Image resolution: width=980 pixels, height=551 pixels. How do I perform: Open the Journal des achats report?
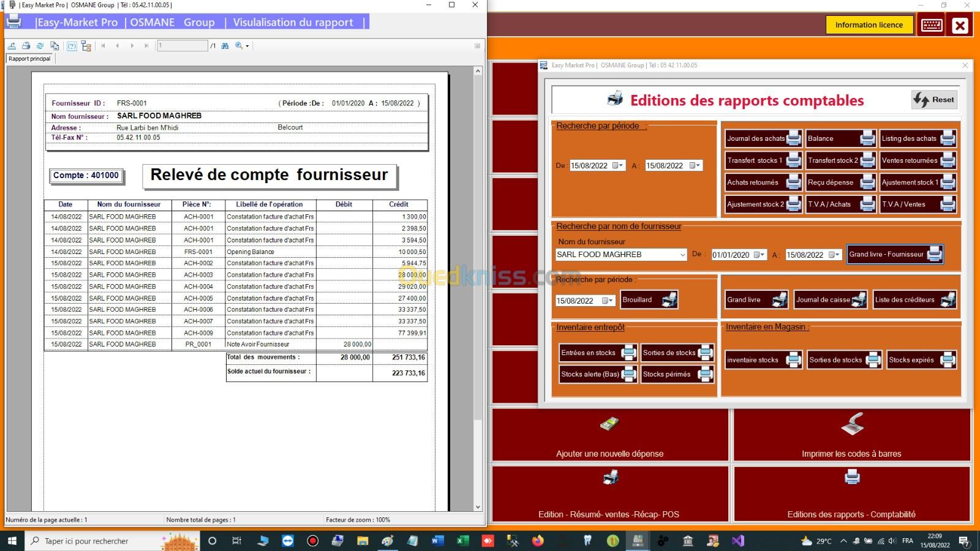(x=763, y=138)
